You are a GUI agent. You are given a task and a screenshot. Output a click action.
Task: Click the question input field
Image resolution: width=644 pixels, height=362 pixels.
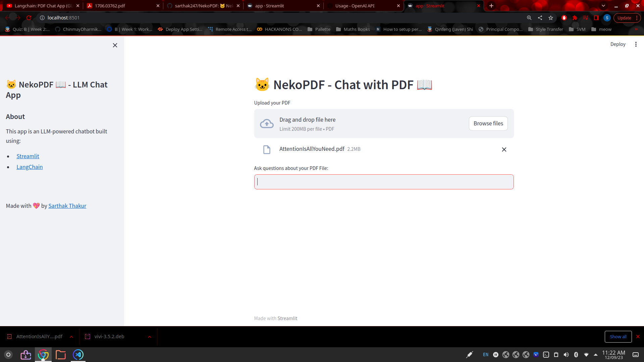(x=384, y=182)
